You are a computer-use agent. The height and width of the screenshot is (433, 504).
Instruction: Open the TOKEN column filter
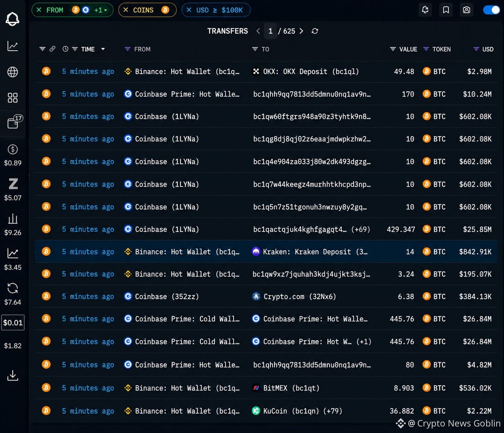pyautogui.click(x=426, y=49)
